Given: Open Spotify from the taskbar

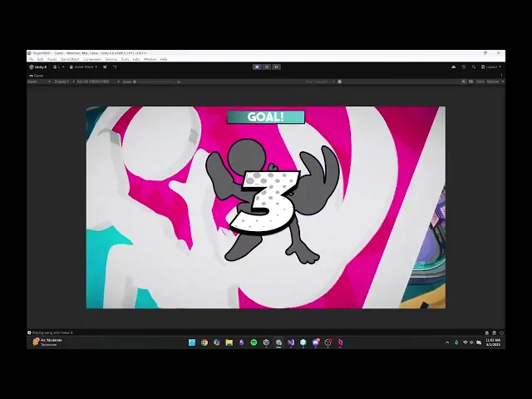Looking at the screenshot, I should 254,342.
